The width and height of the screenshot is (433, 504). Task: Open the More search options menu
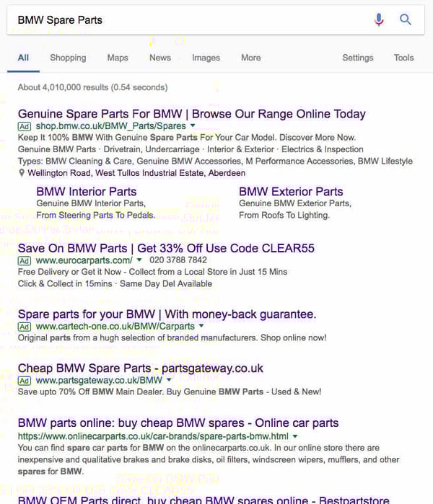pyautogui.click(x=251, y=58)
